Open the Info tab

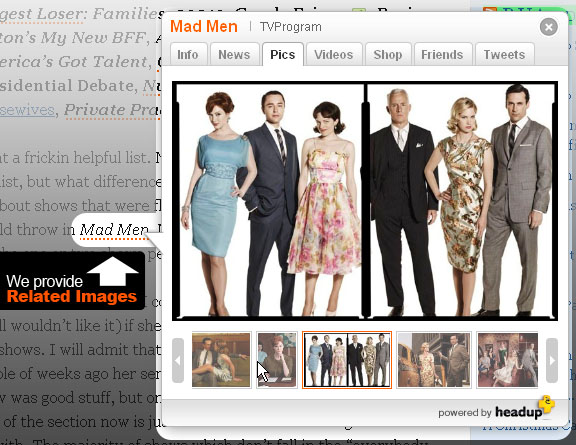(188, 54)
